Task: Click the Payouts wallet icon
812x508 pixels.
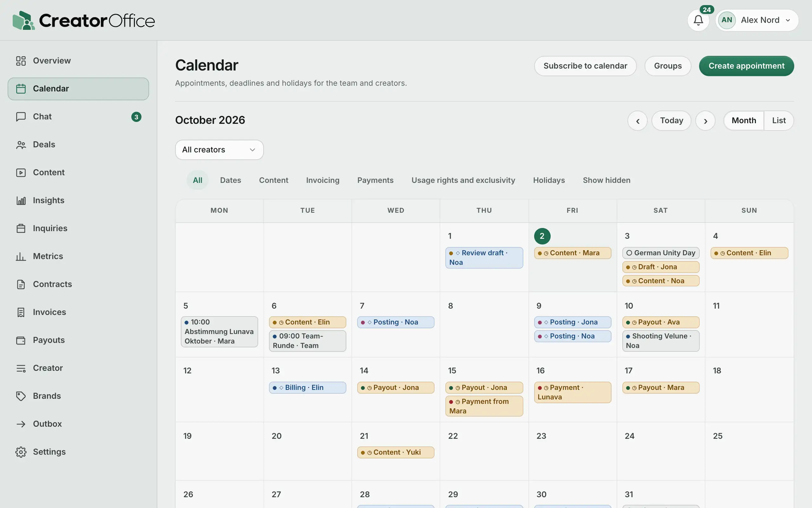Action: pyautogui.click(x=21, y=340)
